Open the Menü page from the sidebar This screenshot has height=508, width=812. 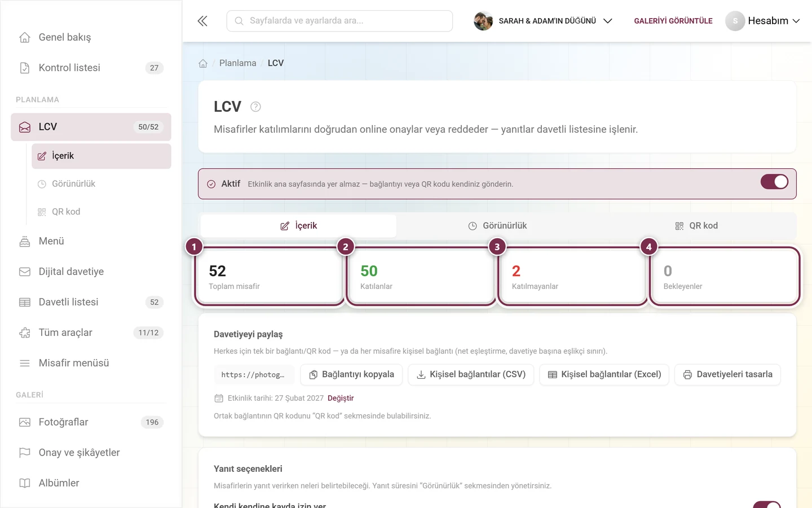(91, 241)
